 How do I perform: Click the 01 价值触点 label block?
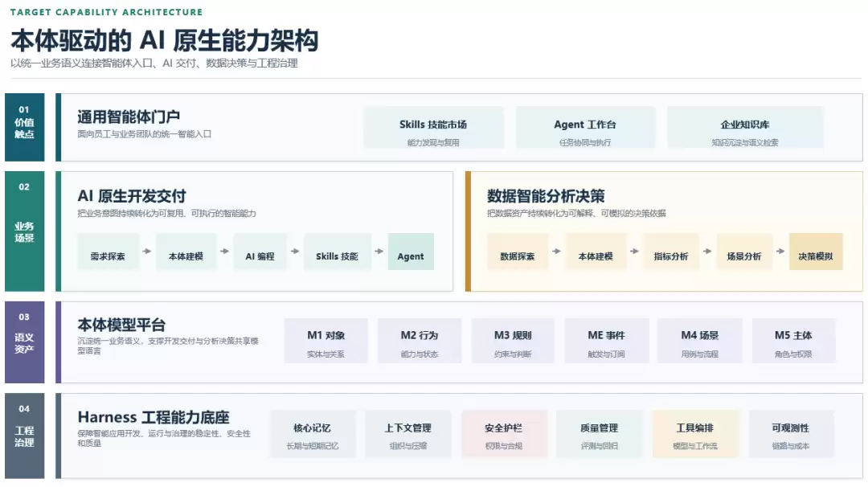[24, 127]
